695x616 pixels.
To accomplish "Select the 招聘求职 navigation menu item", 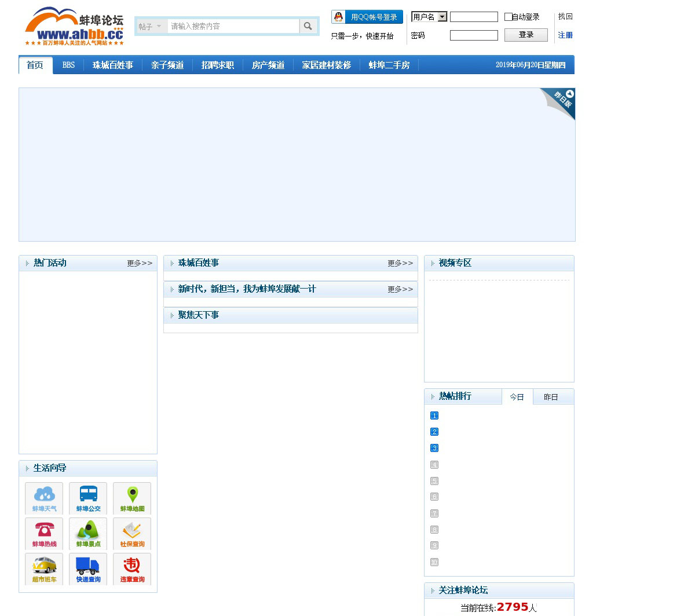I will pos(218,65).
